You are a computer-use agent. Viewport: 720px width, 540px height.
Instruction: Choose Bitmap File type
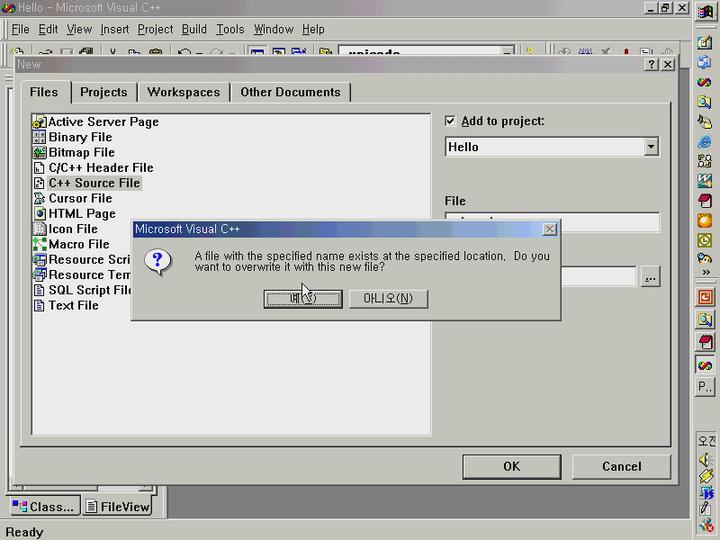tap(74, 152)
